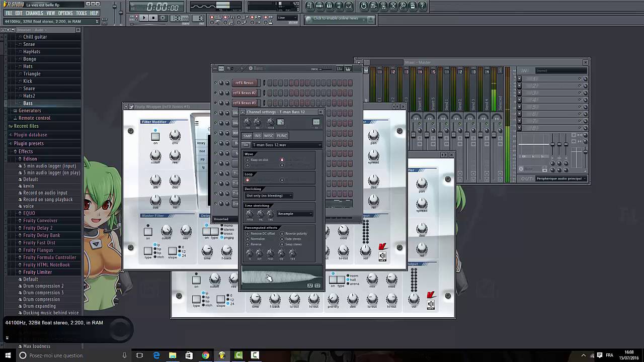This screenshot has height=362, width=644.
Task: Open the graph editor icon in step sequencer
Action: tap(340, 68)
